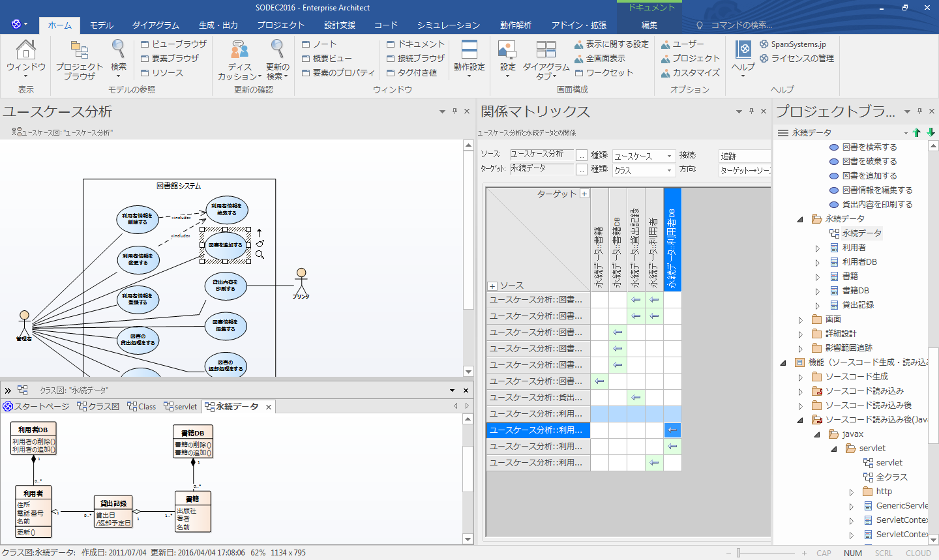
Task: Open the 動作設定 ribbon menu
Action: click(x=469, y=60)
